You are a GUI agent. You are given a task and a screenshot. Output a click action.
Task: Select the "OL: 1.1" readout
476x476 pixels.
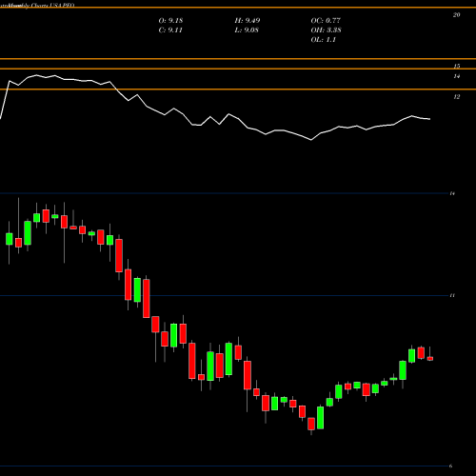click(x=323, y=40)
